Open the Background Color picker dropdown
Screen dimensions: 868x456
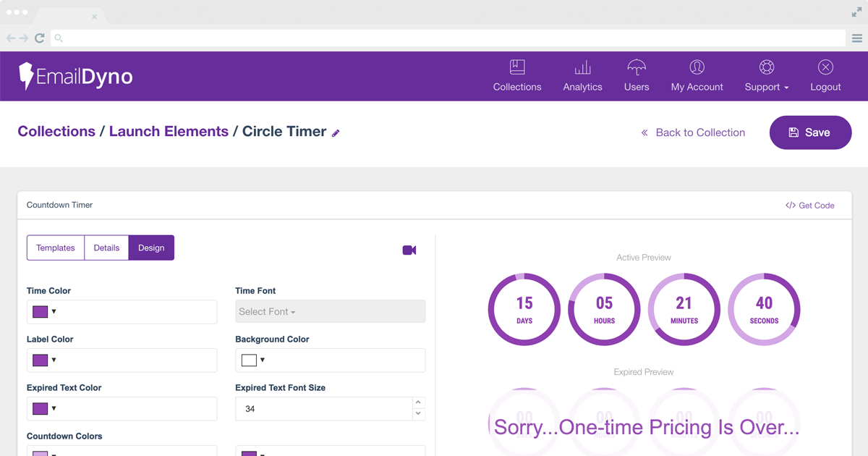tap(253, 360)
